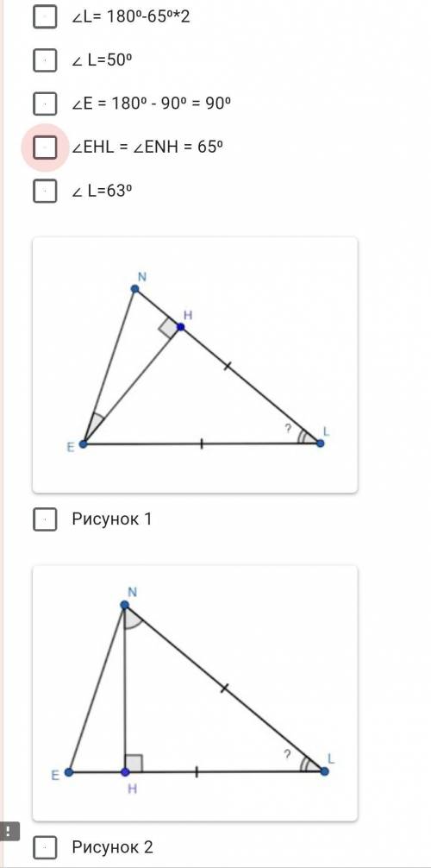Check the '∠L= 180º-65º*2' checkbox

[45, 16]
